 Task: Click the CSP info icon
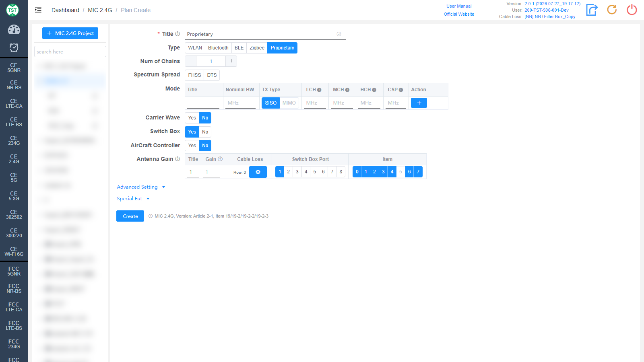[x=401, y=90]
